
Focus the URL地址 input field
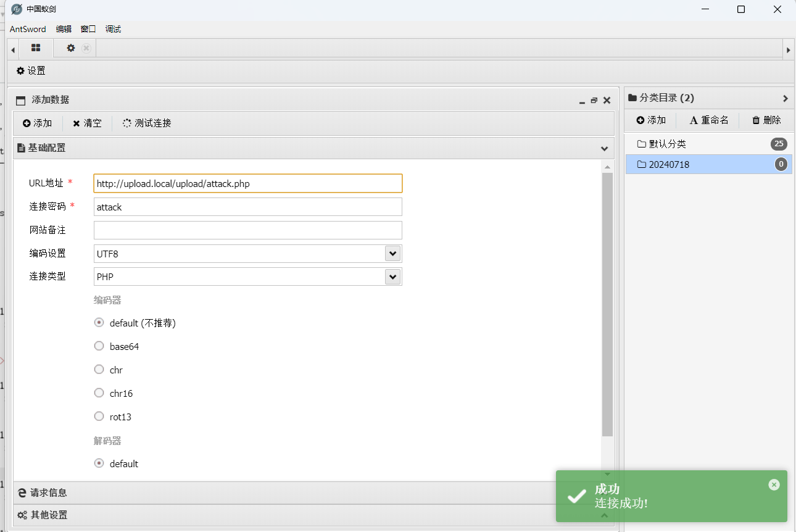point(248,183)
